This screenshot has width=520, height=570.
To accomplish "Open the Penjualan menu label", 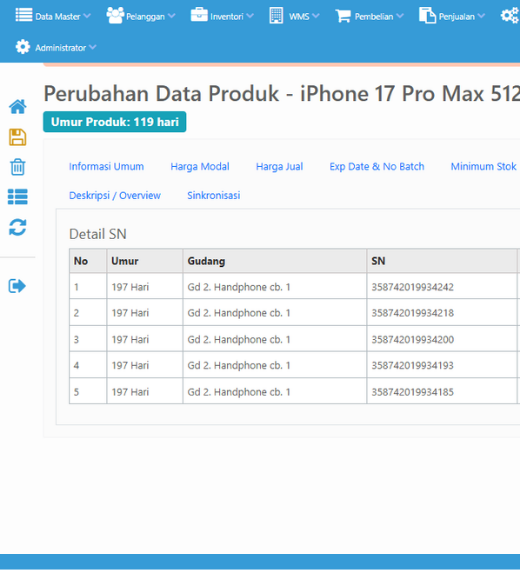I will click(x=456, y=16).
